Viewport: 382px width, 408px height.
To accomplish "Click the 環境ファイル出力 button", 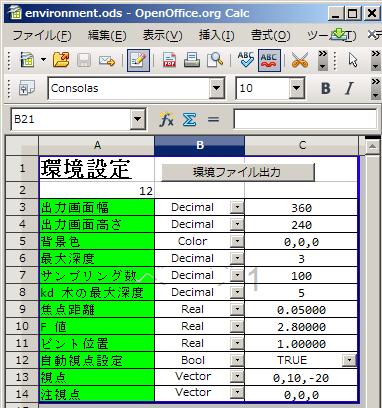I will point(238,172).
